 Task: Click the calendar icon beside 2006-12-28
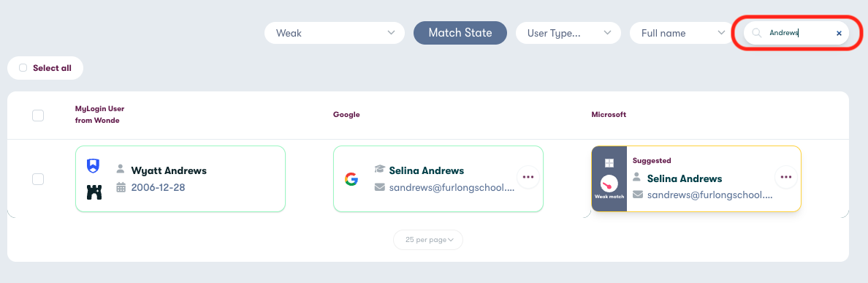pyautogui.click(x=121, y=187)
